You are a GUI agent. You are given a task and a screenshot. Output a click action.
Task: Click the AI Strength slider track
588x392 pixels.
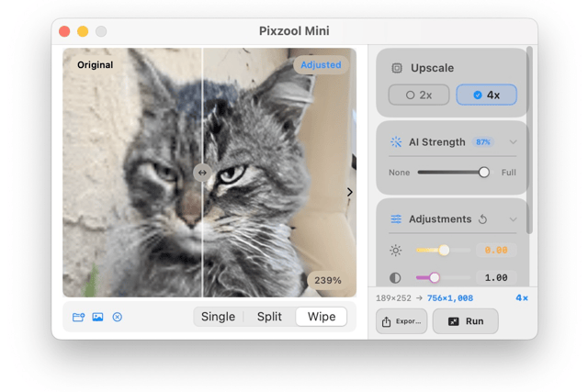450,173
